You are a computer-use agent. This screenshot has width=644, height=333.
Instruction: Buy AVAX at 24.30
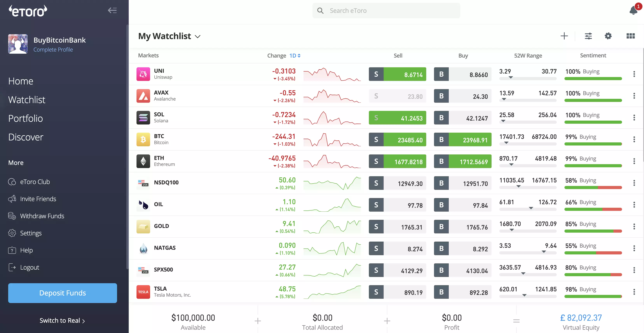(x=463, y=96)
